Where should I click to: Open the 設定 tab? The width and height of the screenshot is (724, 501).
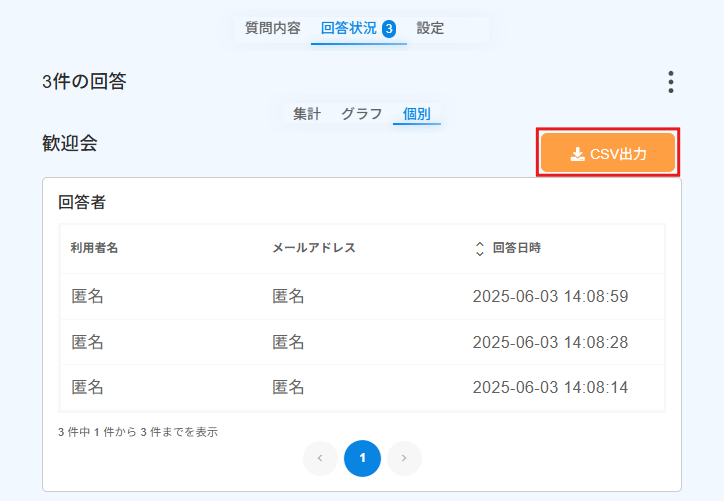click(430, 28)
